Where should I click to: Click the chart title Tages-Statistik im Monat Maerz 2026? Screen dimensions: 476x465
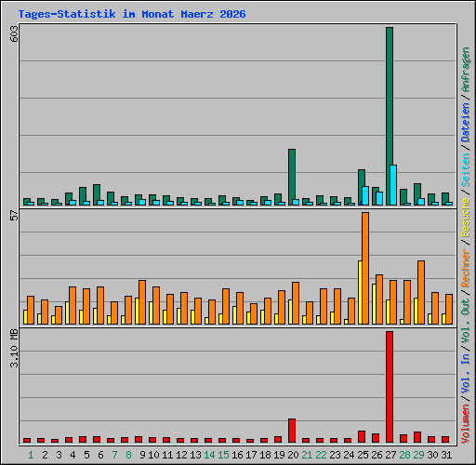132,14
